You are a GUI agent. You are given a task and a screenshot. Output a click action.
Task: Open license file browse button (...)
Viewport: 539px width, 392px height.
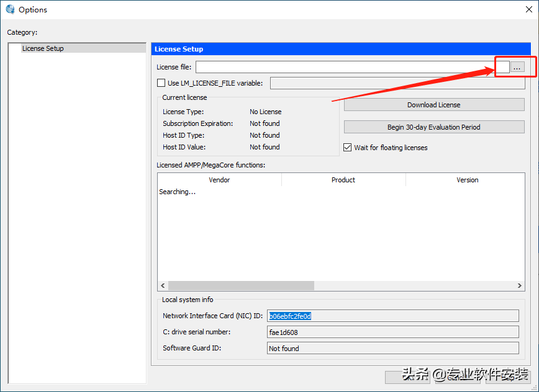coord(517,67)
